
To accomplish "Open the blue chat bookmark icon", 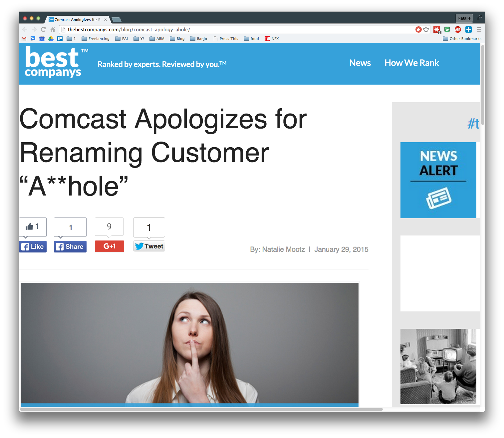I will pyautogui.click(x=33, y=39).
